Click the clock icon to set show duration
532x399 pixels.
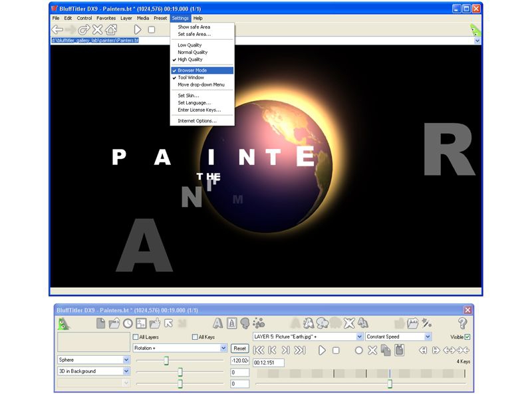click(x=127, y=323)
